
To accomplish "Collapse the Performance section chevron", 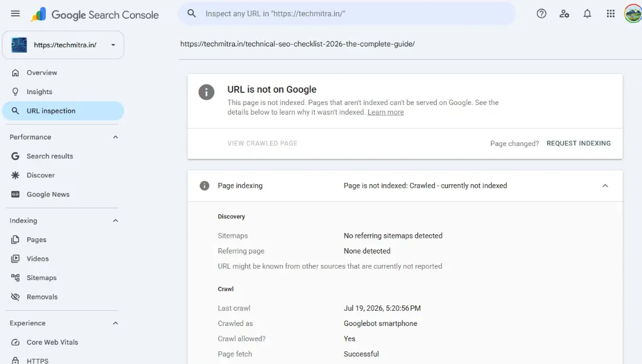I will point(115,137).
